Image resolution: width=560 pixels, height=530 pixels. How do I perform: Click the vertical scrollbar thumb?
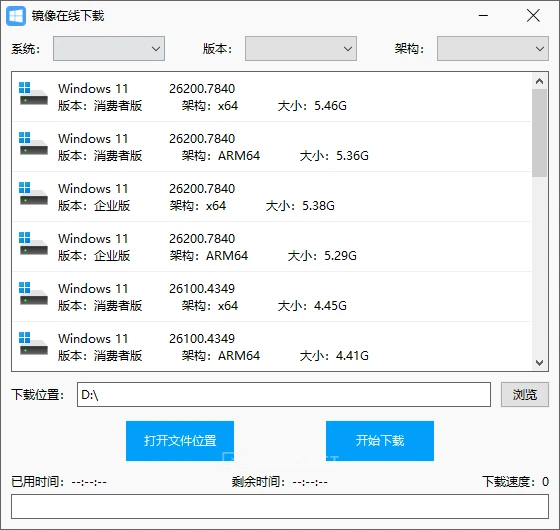coord(539,133)
